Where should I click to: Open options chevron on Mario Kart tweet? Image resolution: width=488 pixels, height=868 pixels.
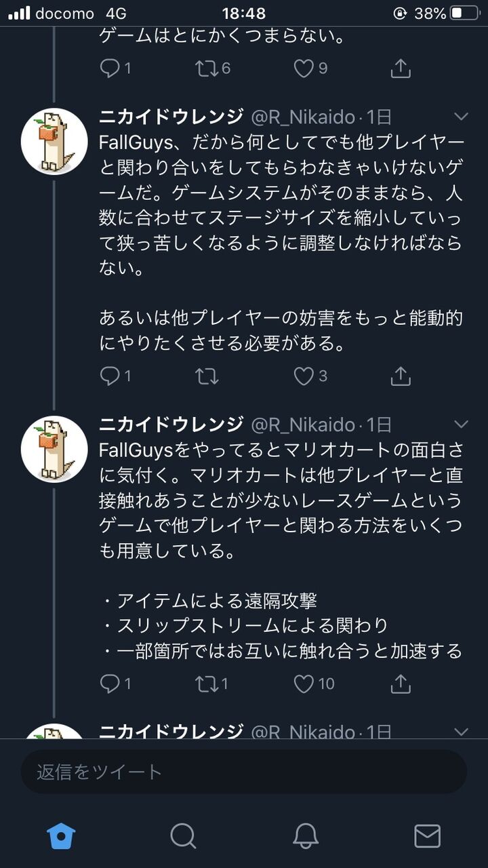pyautogui.click(x=461, y=425)
